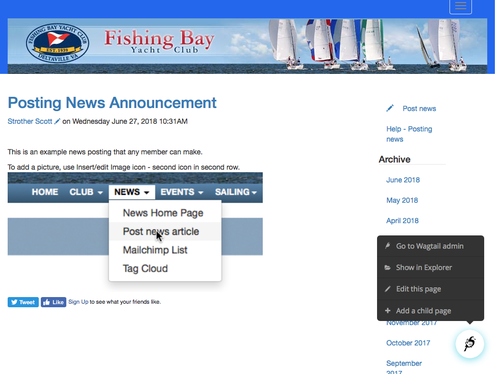Click the Archive heading
The width and height of the screenshot is (500, 374).
point(394,159)
